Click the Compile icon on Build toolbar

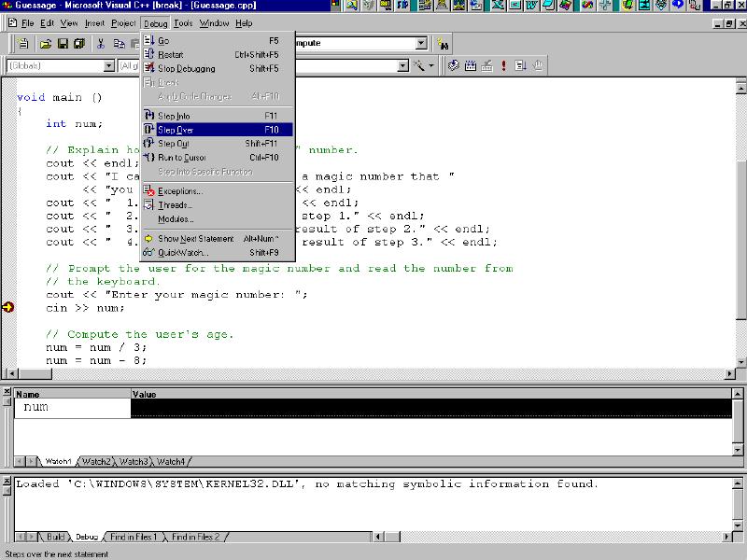click(x=453, y=65)
